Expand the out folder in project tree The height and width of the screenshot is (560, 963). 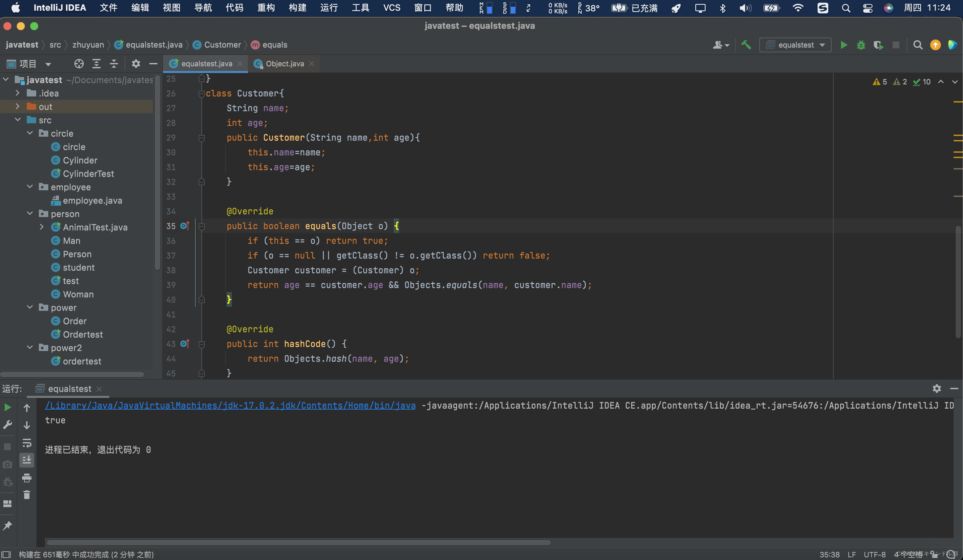17,107
